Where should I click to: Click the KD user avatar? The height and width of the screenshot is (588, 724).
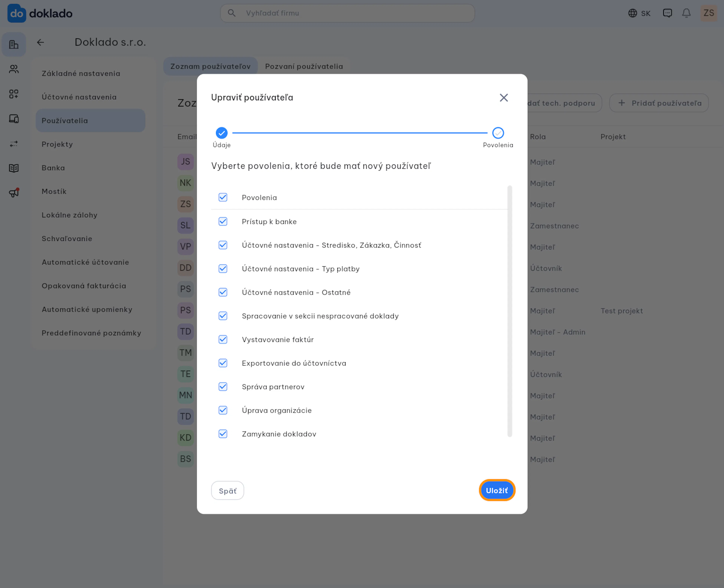185,438
